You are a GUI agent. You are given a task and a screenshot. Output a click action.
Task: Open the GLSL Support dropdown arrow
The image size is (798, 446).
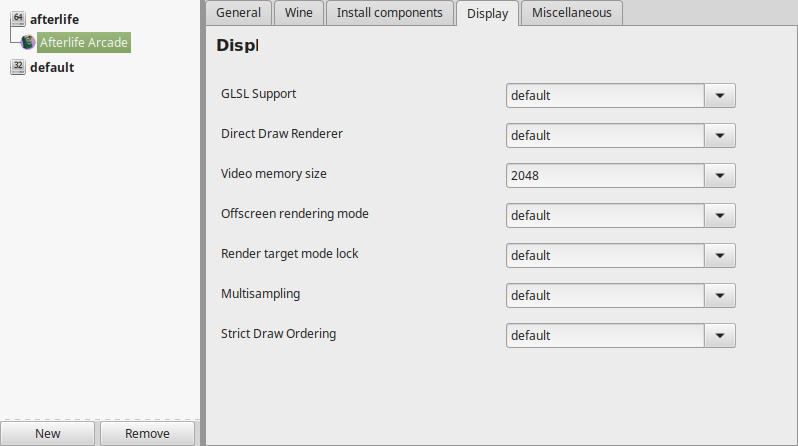click(x=720, y=96)
